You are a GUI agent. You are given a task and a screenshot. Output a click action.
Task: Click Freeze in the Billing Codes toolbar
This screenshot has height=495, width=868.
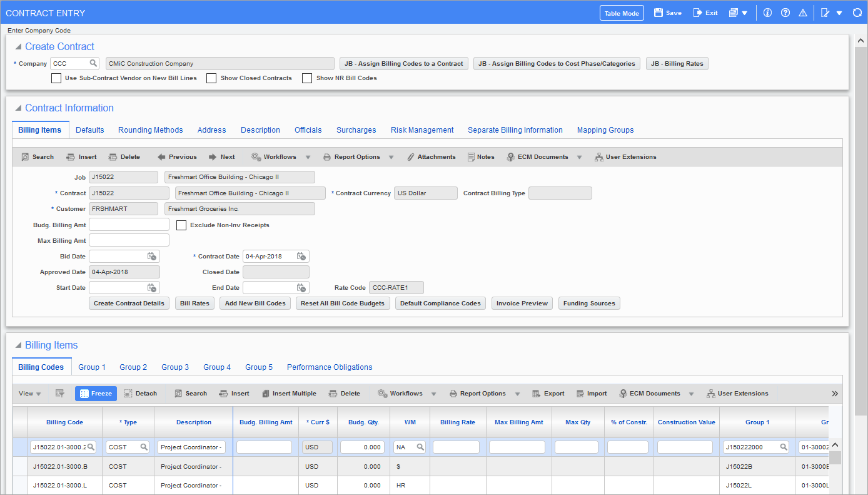coord(96,394)
